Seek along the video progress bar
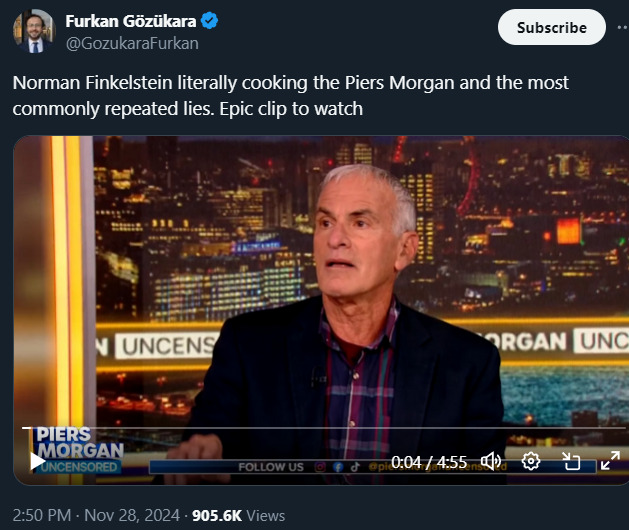The width and height of the screenshot is (629, 530). [321, 428]
